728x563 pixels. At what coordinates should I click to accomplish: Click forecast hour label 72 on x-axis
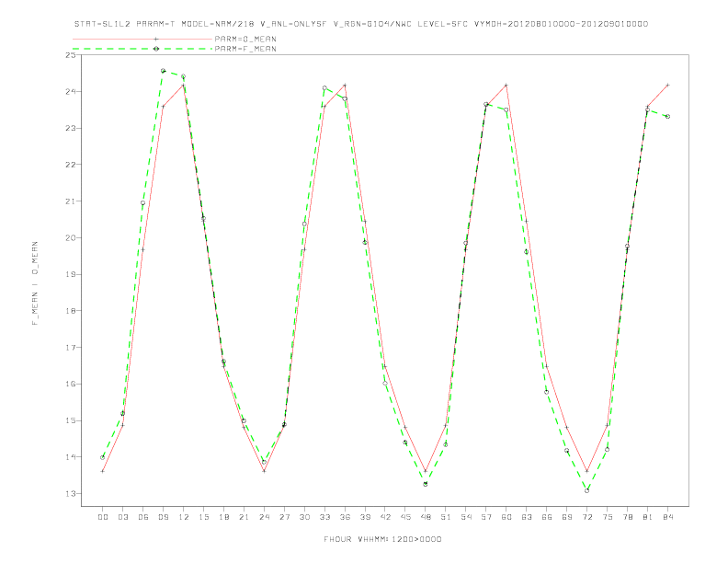click(587, 517)
